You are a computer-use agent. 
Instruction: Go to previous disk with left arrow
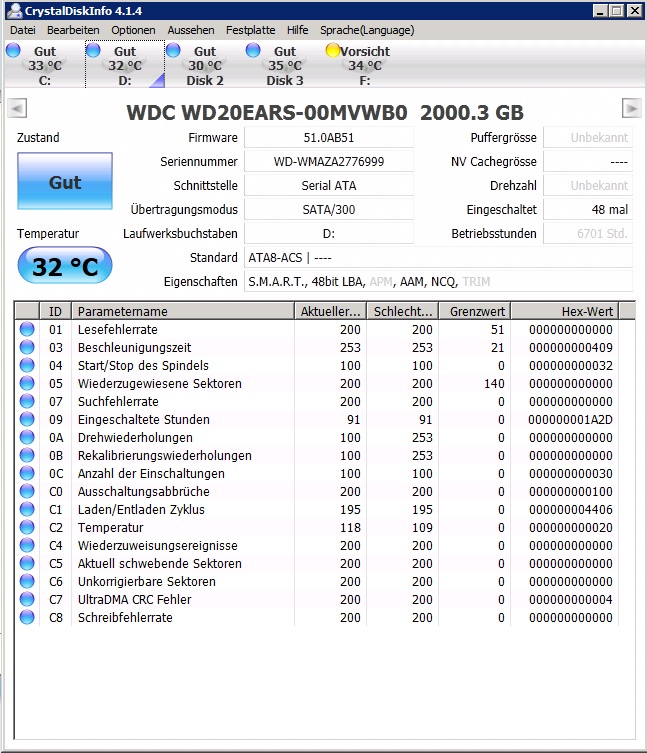click(x=17, y=108)
